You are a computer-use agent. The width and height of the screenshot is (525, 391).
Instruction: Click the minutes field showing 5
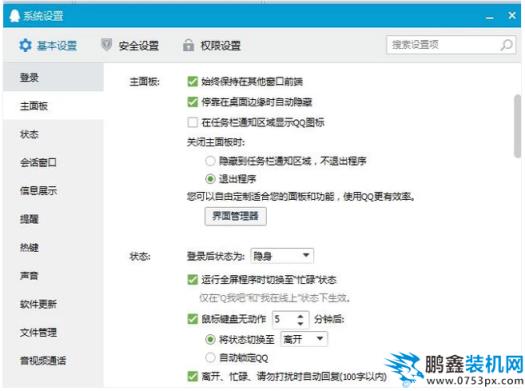point(285,319)
